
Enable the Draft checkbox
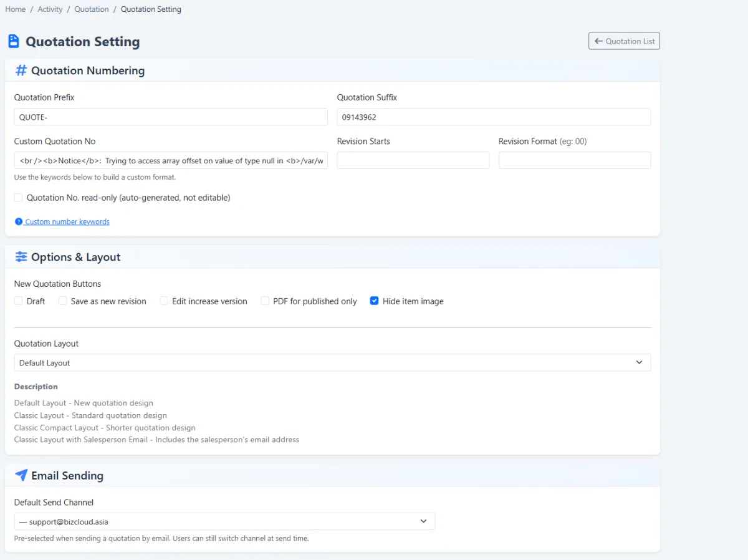(x=19, y=301)
